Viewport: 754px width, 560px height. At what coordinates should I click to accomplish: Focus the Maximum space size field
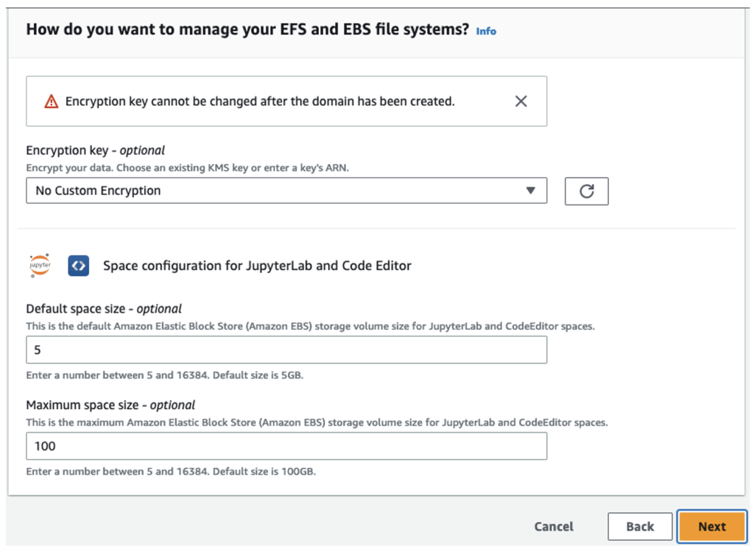click(x=286, y=446)
